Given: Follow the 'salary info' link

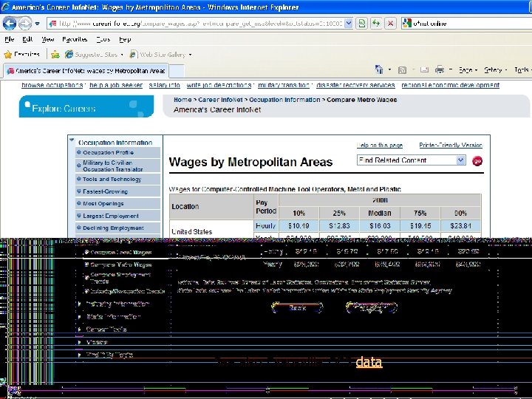Looking at the screenshot, I should coord(165,85).
